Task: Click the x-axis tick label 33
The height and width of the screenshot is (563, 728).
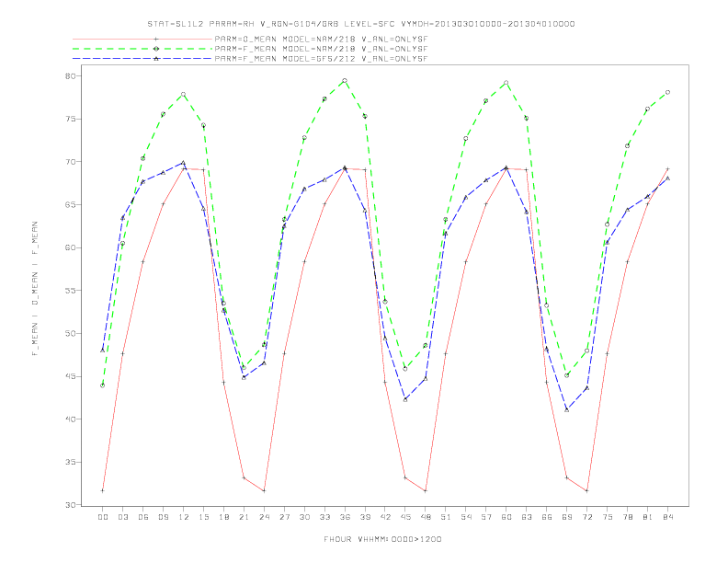Action: click(324, 517)
